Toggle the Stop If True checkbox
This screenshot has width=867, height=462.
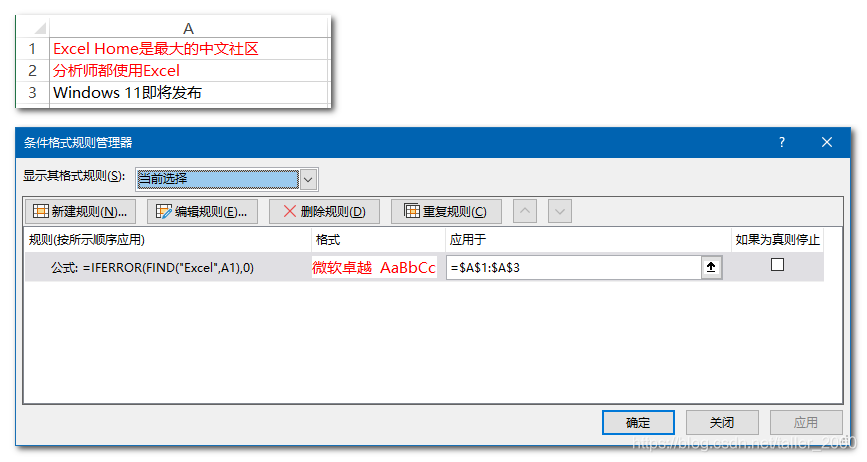777,265
